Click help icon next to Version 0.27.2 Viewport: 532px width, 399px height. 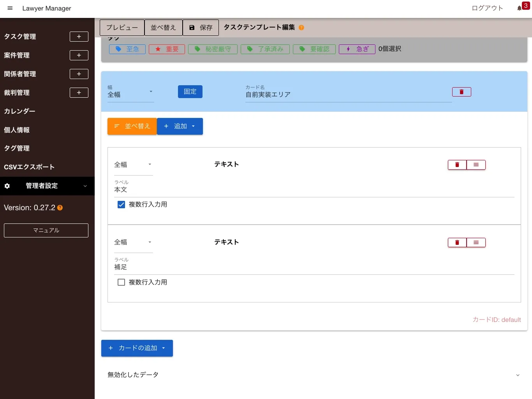(60, 208)
